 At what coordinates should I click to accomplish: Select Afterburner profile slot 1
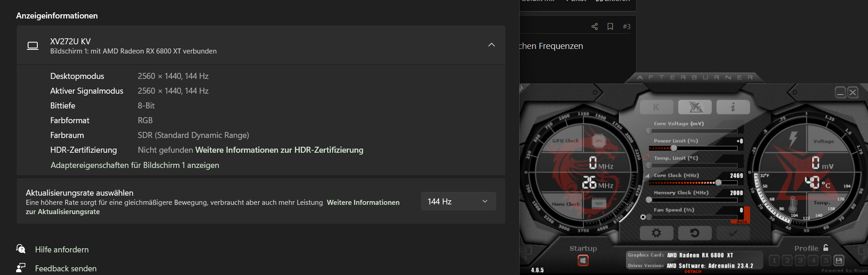[x=774, y=261]
